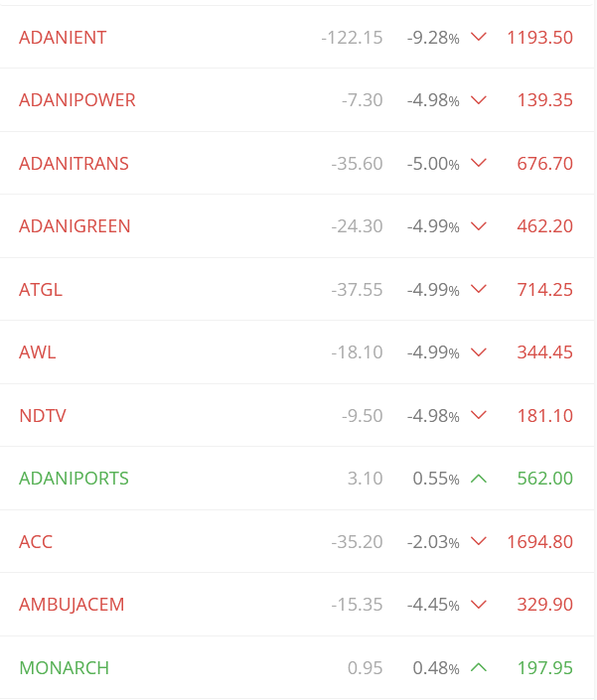Open the NDTV ticker
Screen dimensions: 597x700
click(43, 416)
